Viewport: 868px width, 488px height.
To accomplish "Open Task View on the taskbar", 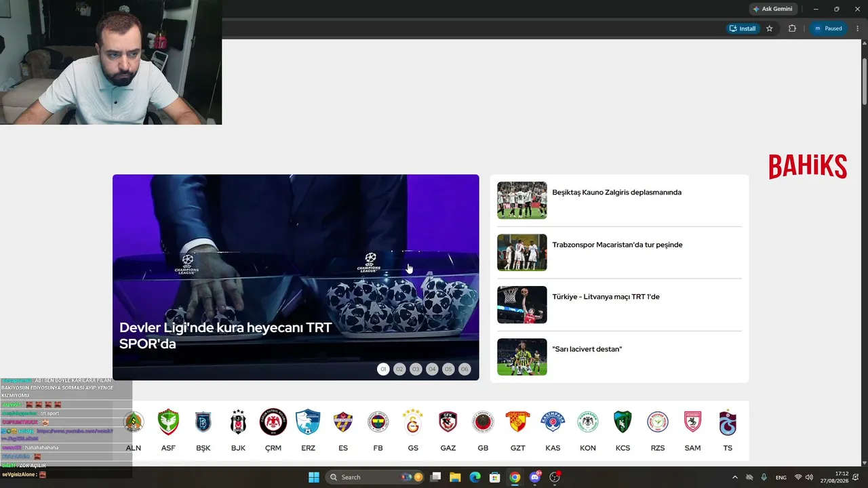I will point(435,477).
